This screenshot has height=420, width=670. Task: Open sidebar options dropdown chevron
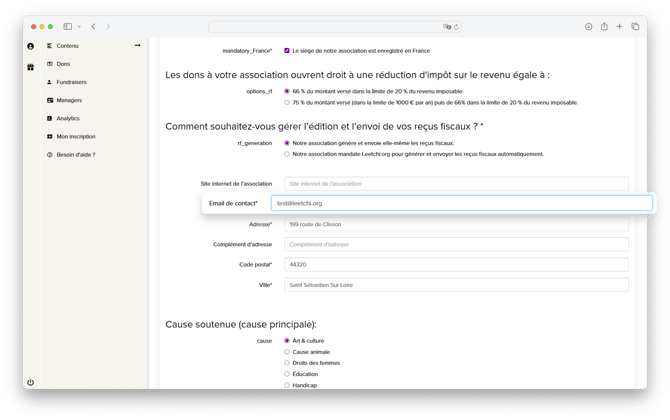(79, 26)
